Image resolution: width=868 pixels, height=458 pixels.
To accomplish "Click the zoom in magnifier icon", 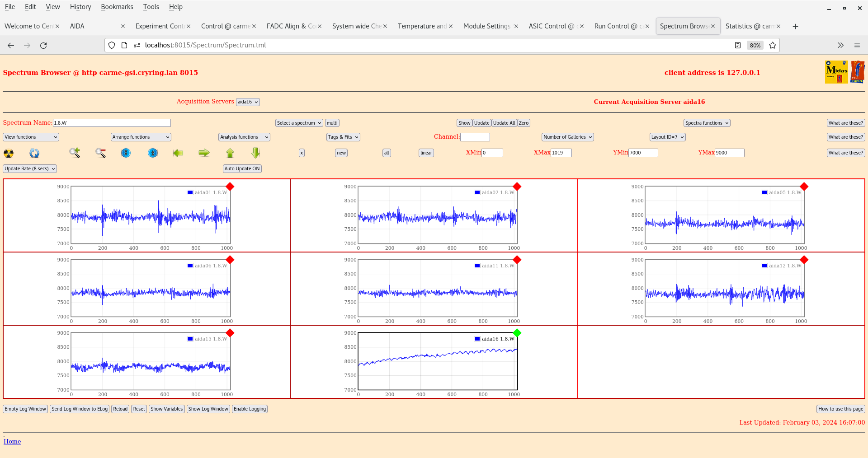I will pyautogui.click(x=75, y=153).
